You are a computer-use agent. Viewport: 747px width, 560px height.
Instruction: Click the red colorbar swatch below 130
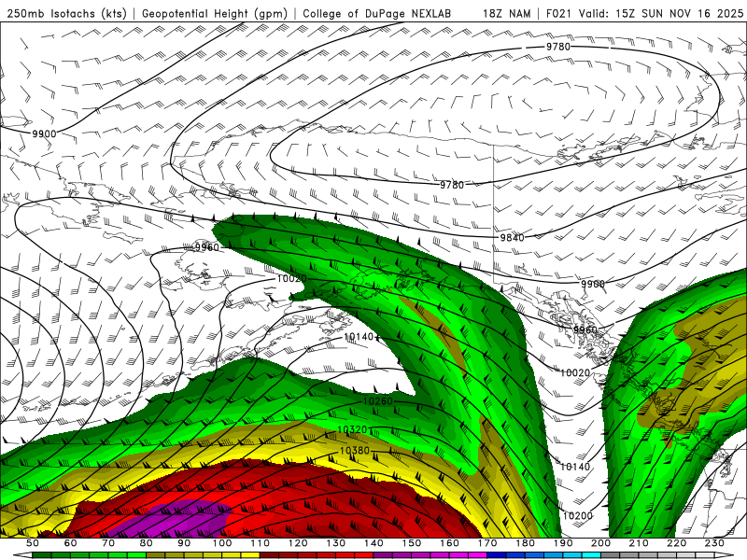(x=345, y=555)
